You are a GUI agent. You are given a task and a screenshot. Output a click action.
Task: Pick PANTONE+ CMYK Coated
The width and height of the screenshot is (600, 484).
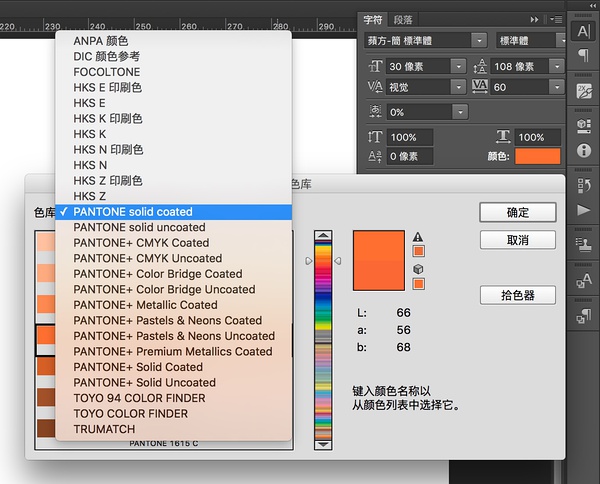(174, 243)
